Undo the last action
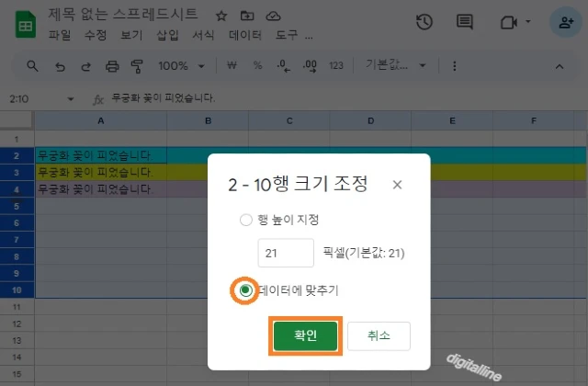The width and height of the screenshot is (588, 386). coord(60,66)
